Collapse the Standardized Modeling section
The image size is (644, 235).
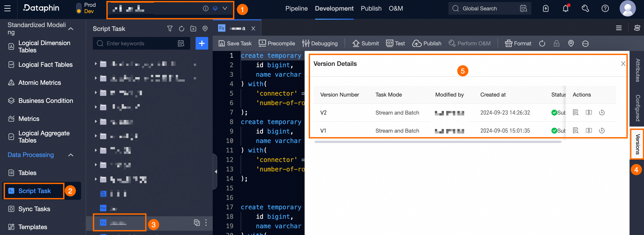(x=71, y=29)
